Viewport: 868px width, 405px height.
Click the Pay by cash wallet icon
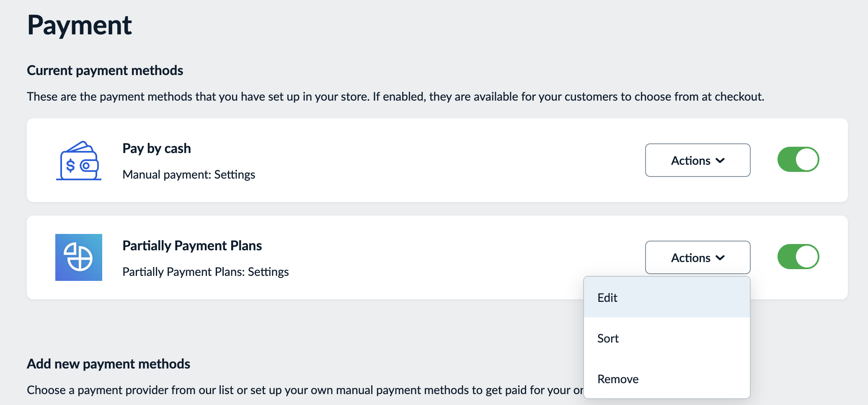pos(79,161)
